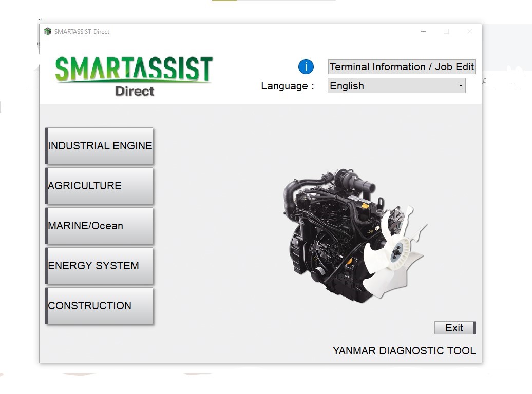
Task: Click the Exit button
Action: [x=454, y=327]
